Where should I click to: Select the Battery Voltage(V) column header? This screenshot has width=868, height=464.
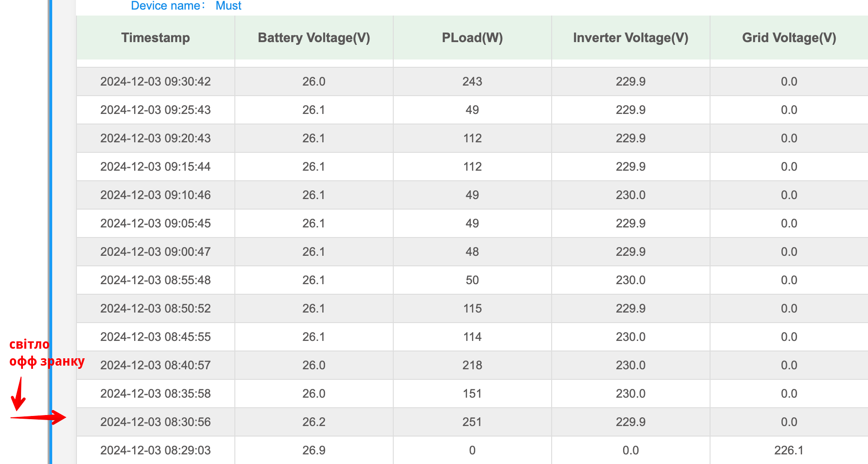click(314, 38)
